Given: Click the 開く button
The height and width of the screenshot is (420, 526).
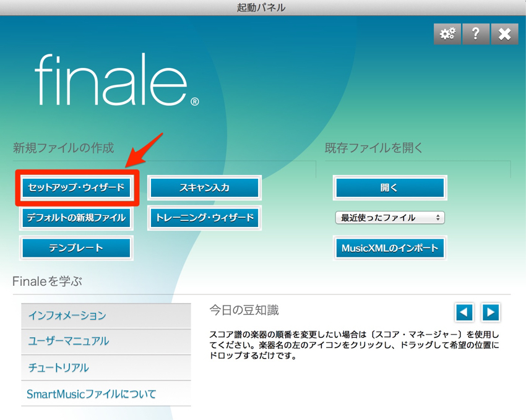Looking at the screenshot, I should [x=390, y=187].
